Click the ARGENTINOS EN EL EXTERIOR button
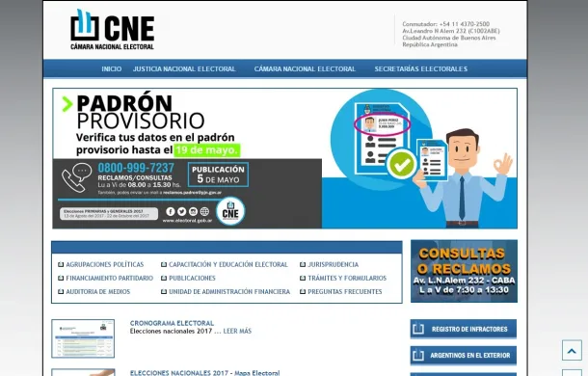This screenshot has height=376, width=588. pyautogui.click(x=463, y=356)
